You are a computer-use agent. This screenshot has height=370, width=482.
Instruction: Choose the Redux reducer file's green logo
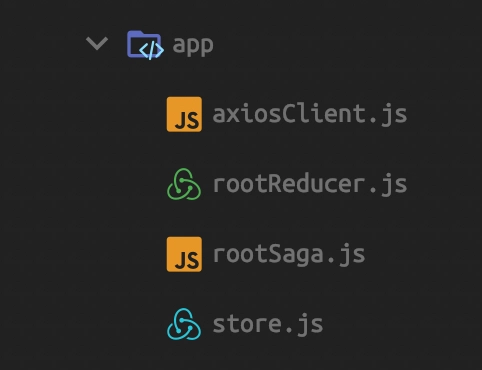pos(184,184)
